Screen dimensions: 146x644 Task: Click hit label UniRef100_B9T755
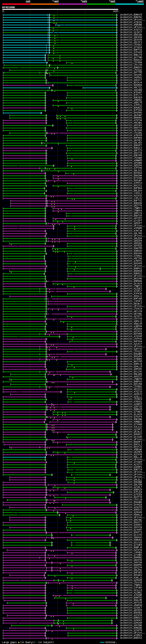coord(131,73)
